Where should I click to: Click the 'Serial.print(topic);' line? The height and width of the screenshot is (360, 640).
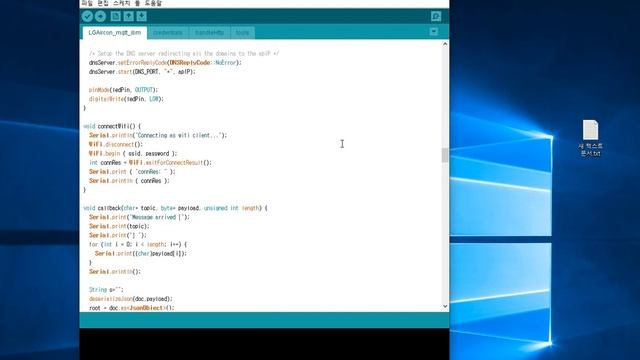click(119, 226)
